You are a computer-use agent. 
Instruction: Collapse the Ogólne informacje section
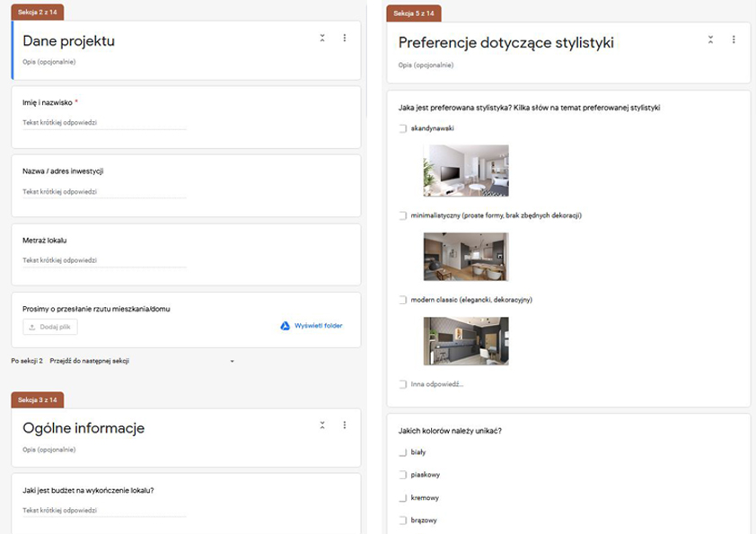pyautogui.click(x=322, y=425)
